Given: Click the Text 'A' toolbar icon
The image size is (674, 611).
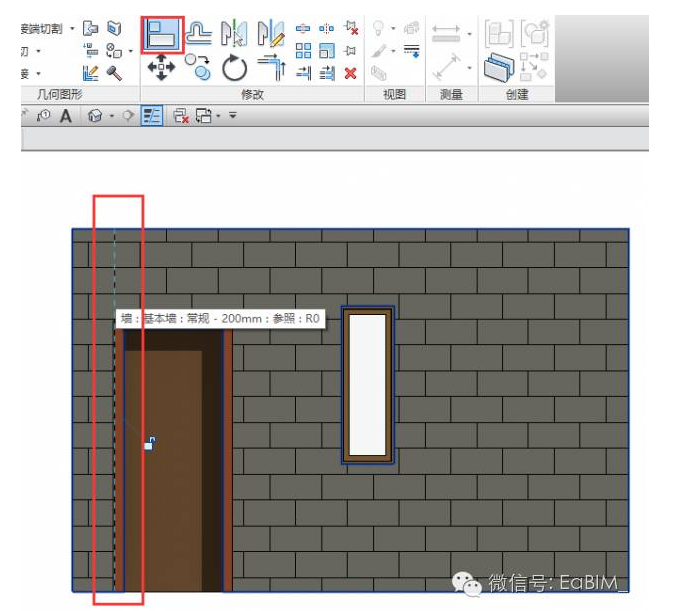Looking at the screenshot, I should click(65, 116).
